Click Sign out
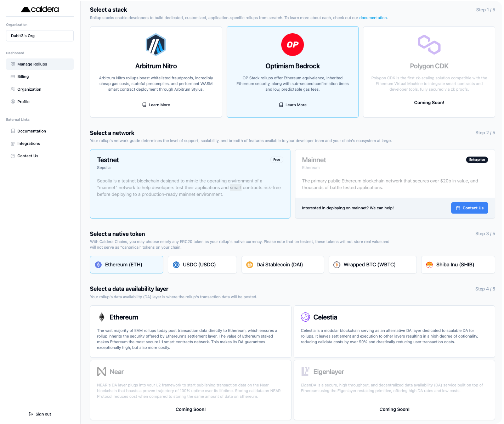The width and height of the screenshot is (504, 424). click(x=40, y=414)
